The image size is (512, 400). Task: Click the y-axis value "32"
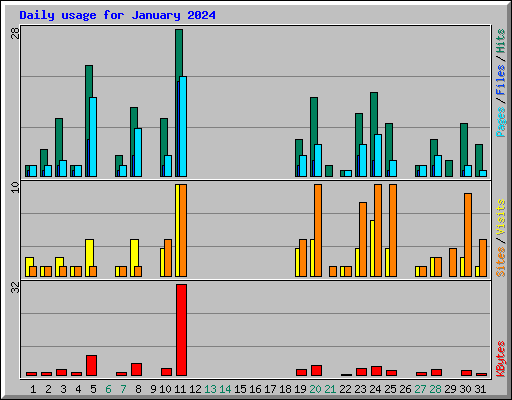(15, 287)
